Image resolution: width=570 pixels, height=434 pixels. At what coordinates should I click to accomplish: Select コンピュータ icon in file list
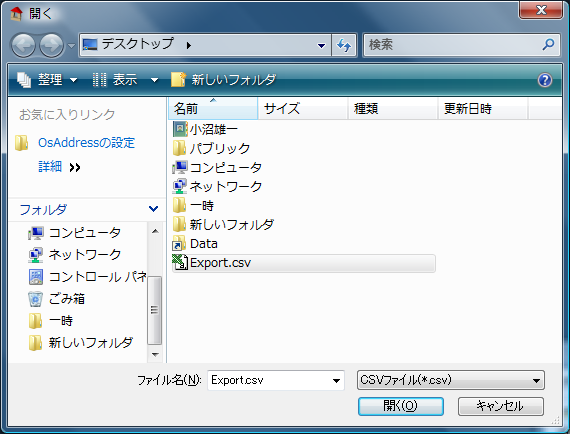click(180, 167)
